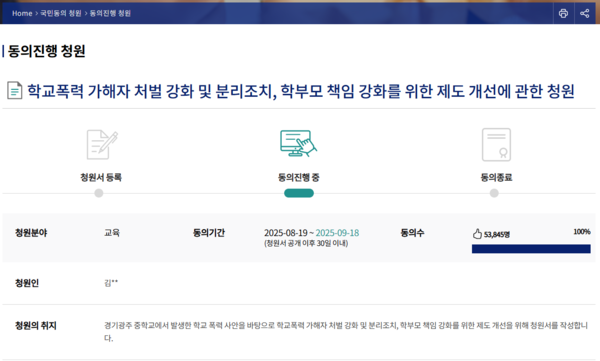Click the purpose paragraph starting 경기광주 중학교에서
600x361 pixels.
pyautogui.click(x=346, y=332)
